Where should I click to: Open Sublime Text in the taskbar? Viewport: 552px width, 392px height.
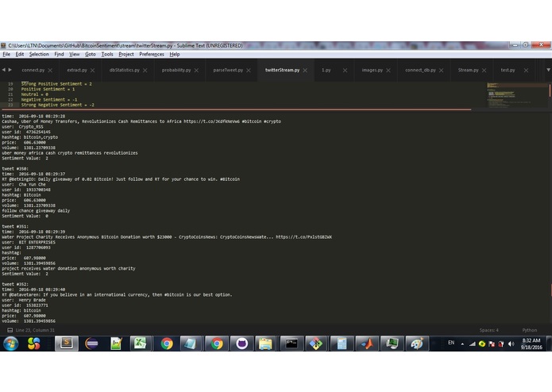point(67,344)
